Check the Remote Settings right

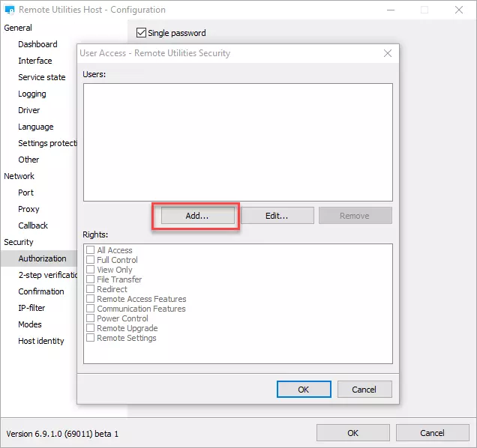91,338
